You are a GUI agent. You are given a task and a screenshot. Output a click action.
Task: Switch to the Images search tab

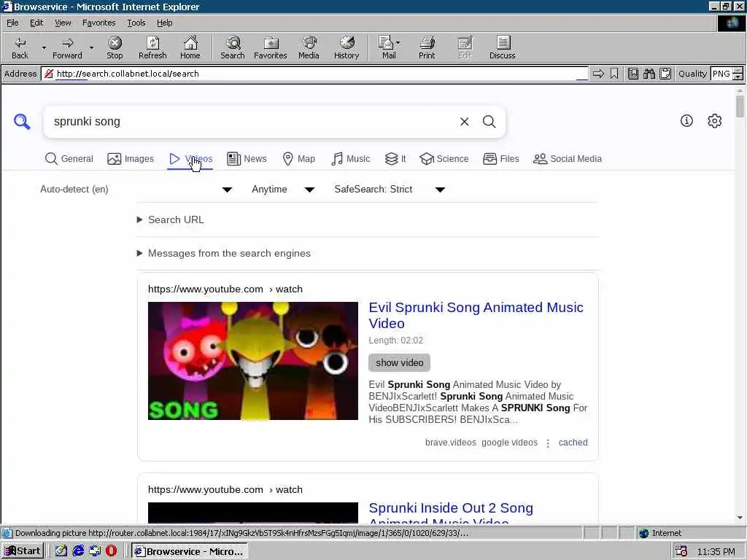pos(130,158)
